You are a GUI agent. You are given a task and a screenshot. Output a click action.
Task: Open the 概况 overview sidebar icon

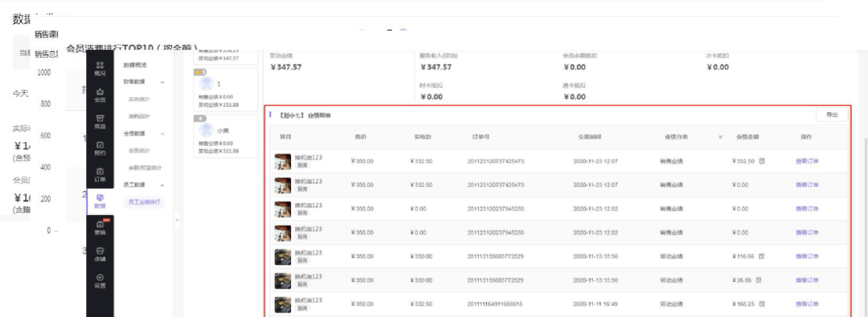(x=100, y=68)
